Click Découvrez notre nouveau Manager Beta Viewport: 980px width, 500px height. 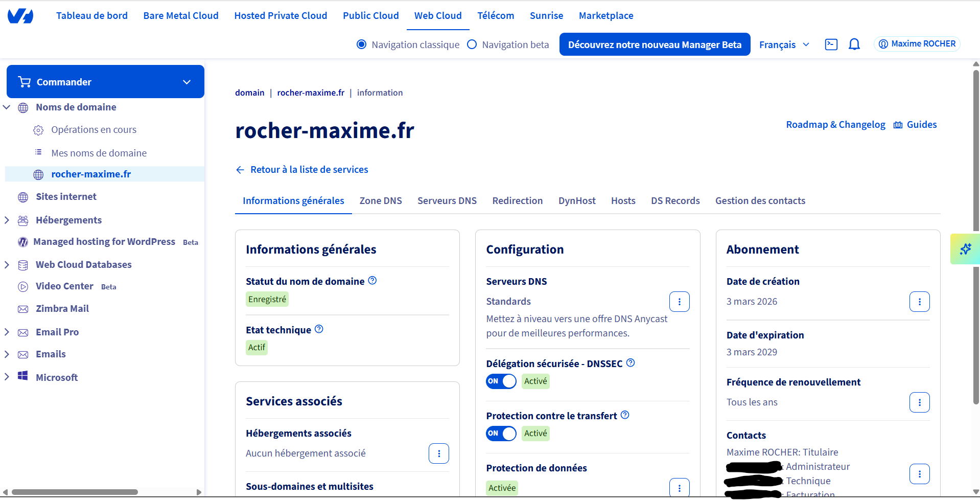pyautogui.click(x=655, y=44)
